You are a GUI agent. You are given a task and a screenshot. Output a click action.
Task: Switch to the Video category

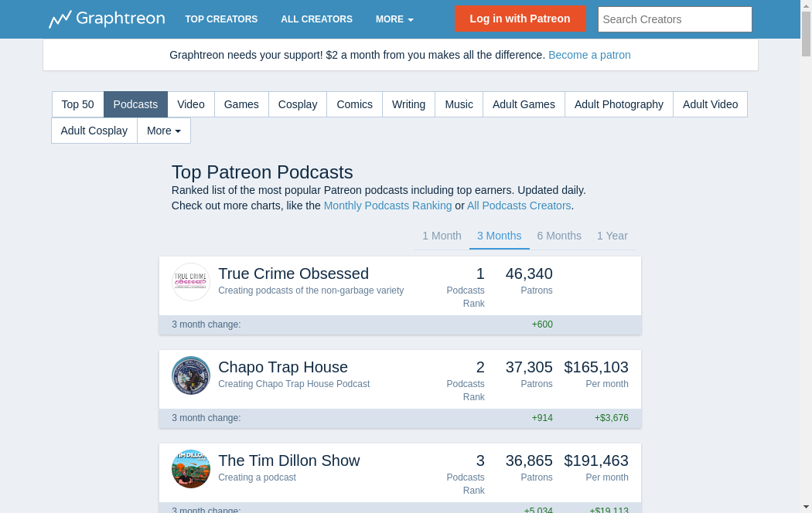(x=191, y=104)
